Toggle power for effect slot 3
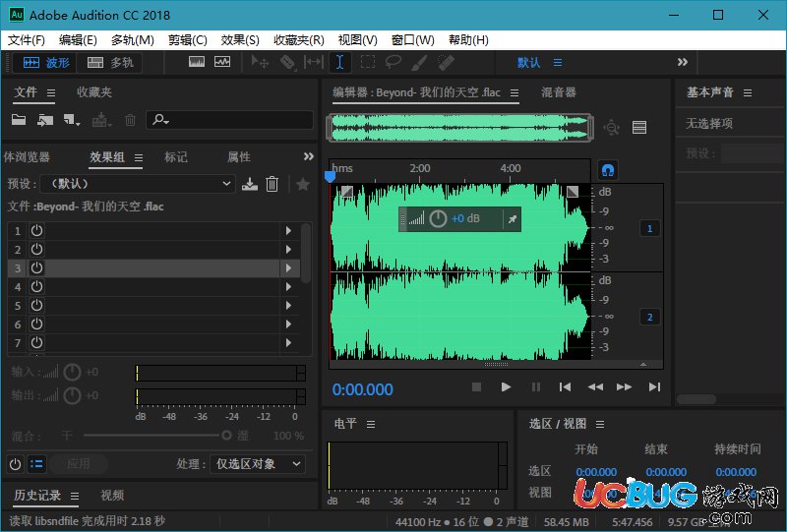787x532 pixels. tap(36, 268)
